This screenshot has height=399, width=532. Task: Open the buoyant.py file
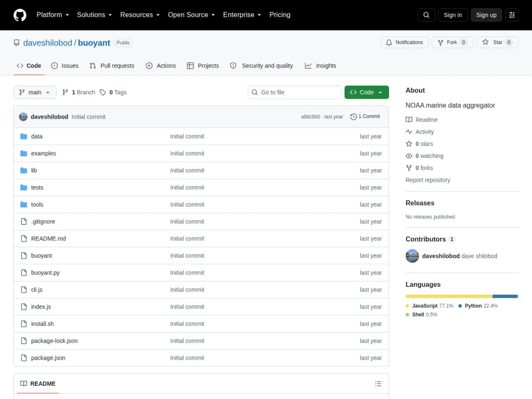click(45, 273)
